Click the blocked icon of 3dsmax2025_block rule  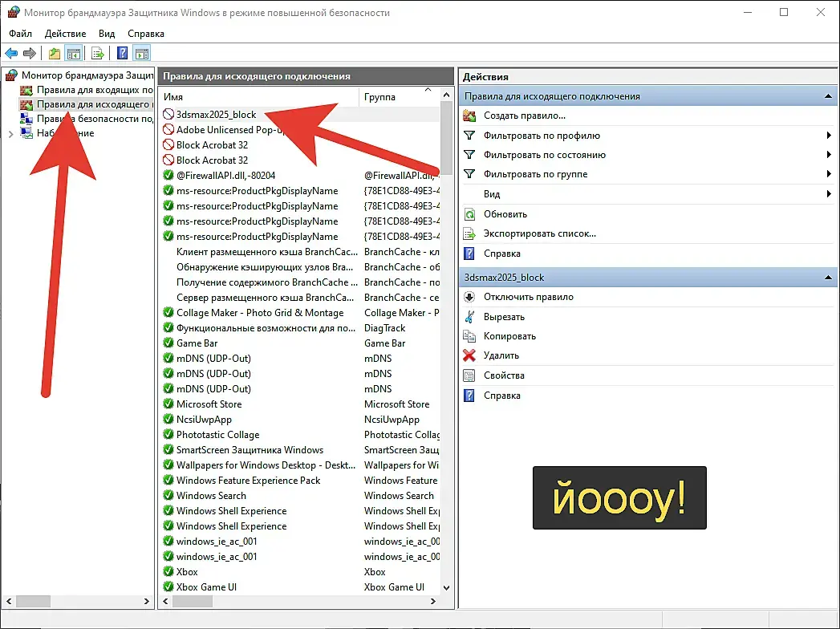[168, 114]
